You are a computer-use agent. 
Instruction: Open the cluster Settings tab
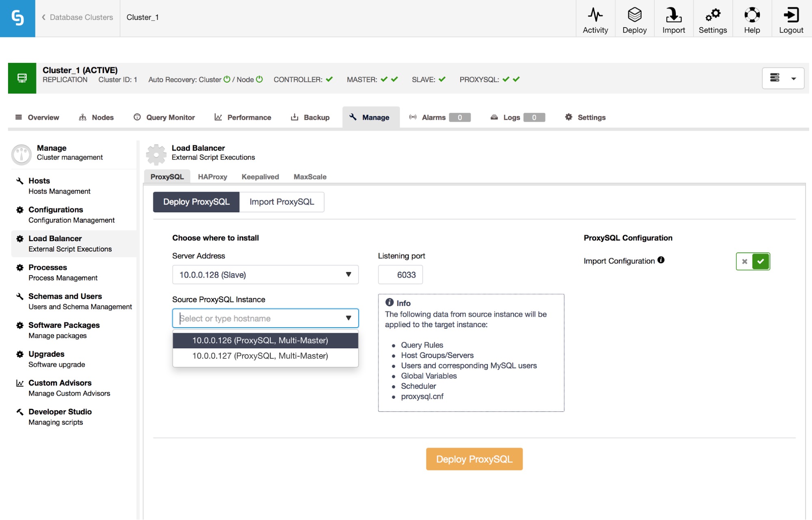(585, 117)
